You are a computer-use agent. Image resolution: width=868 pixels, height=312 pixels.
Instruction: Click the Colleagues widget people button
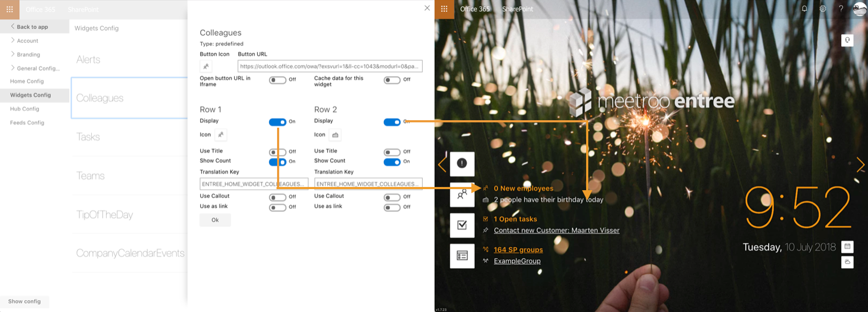[462, 194]
